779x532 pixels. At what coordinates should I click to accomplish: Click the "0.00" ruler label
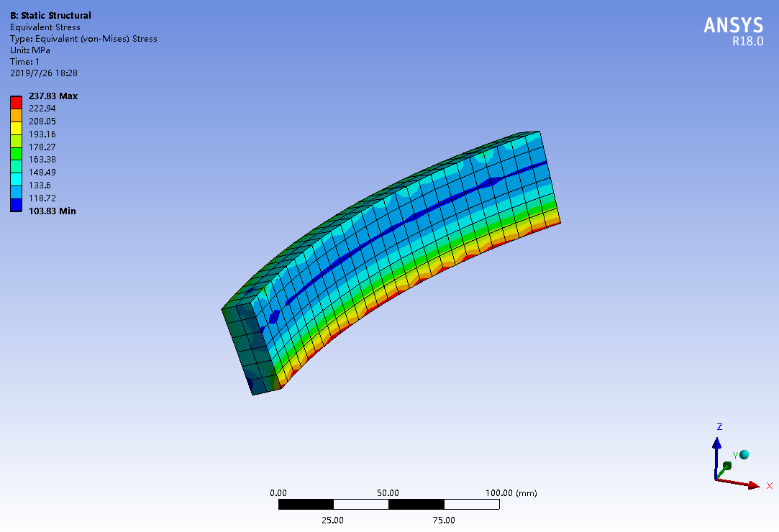tap(278, 492)
